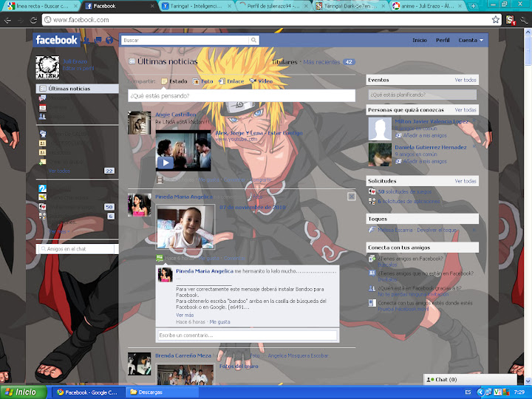Go to Inicio in top bar
Image resolution: width=532 pixels, height=399 pixels.
coord(420,40)
